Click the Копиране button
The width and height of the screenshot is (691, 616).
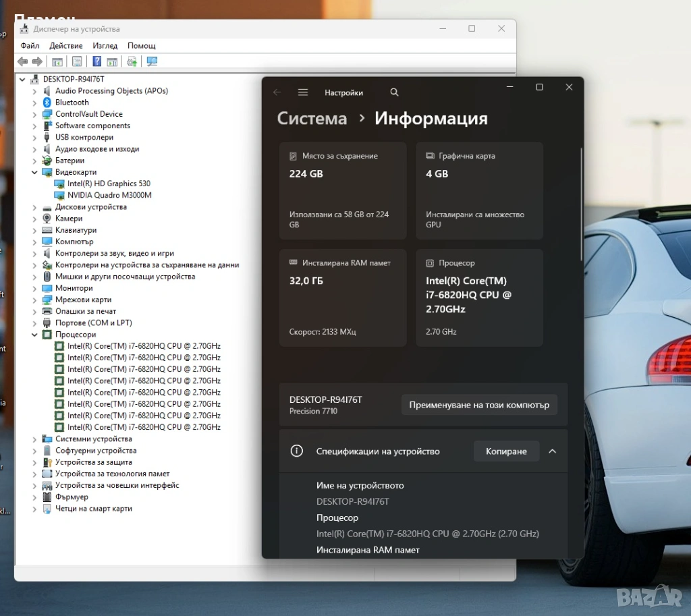coord(506,451)
